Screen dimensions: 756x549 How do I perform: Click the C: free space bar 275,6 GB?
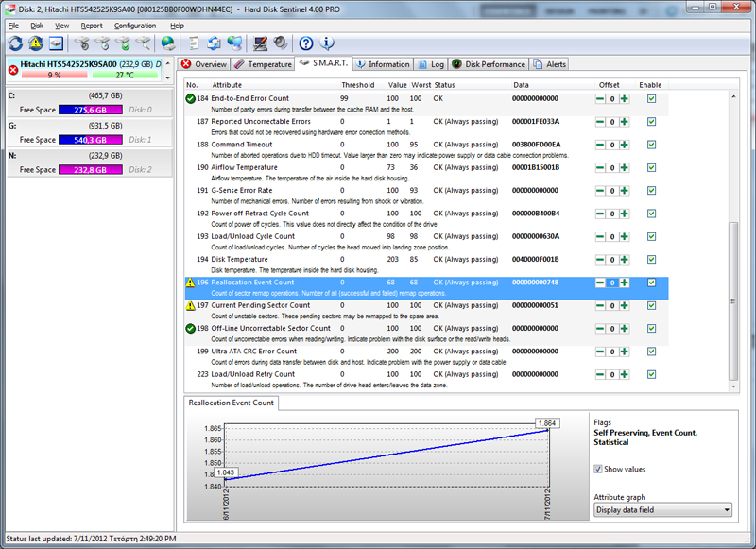(90, 110)
